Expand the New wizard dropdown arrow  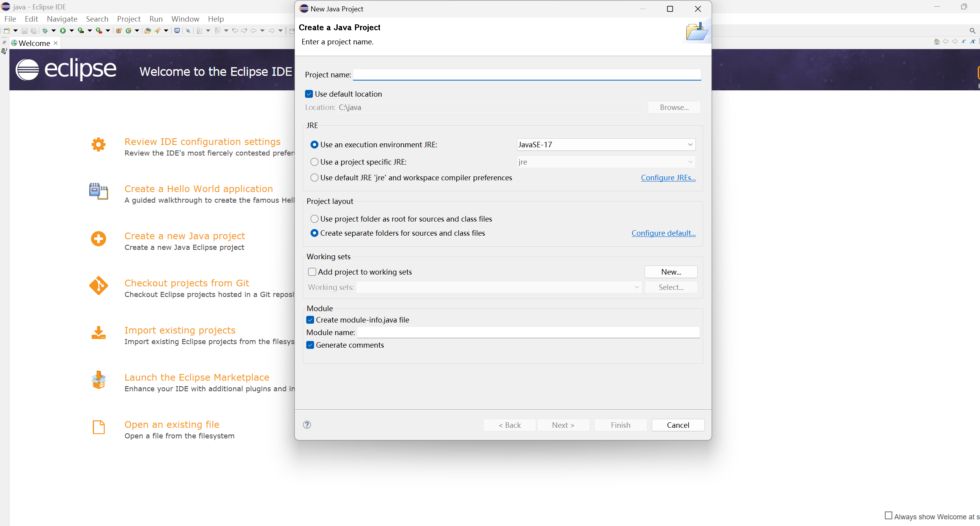click(16, 31)
